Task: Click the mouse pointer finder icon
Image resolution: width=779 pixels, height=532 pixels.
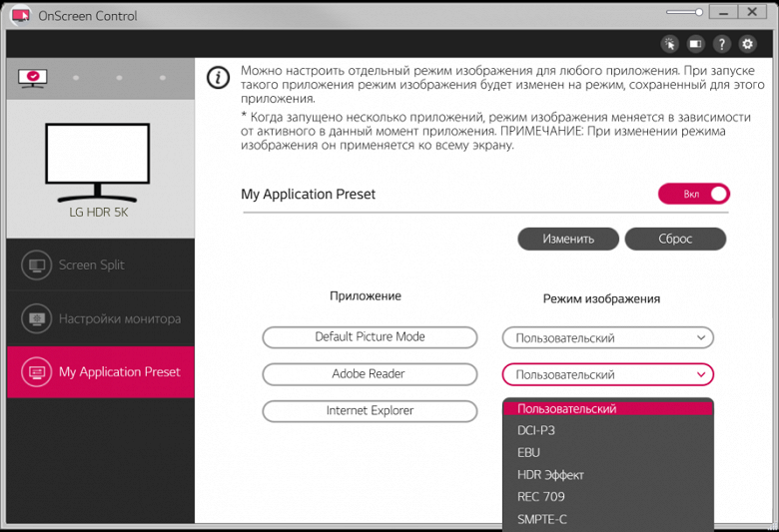Action: pyautogui.click(x=669, y=44)
